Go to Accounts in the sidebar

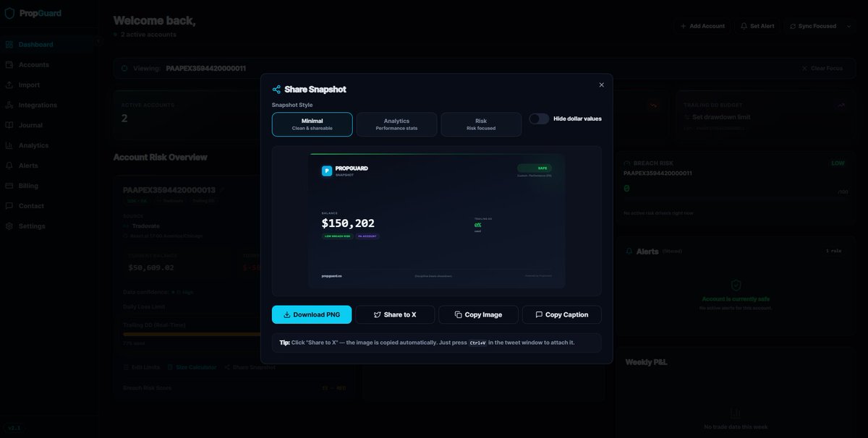click(49, 65)
